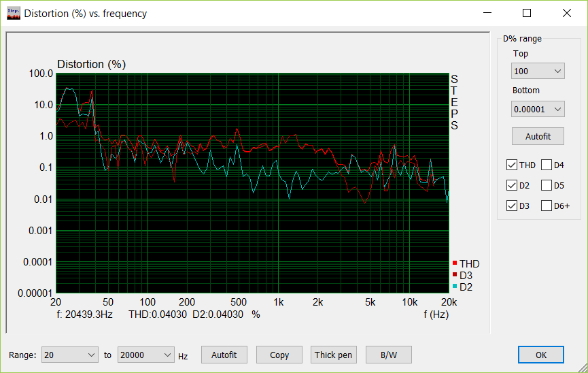Click the f (Hz) axis label
This screenshot has height=373, width=588.
[x=436, y=314]
